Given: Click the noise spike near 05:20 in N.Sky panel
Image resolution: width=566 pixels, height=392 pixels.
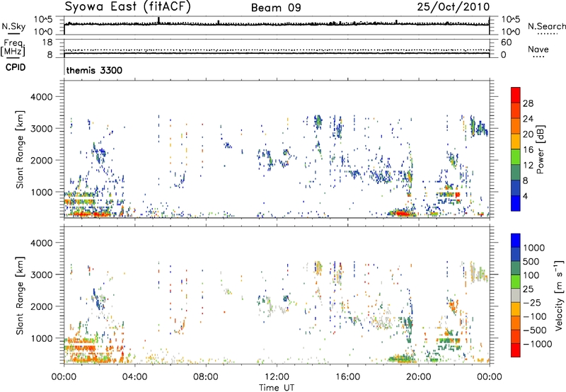Looking at the screenshot, I should pos(158,21).
